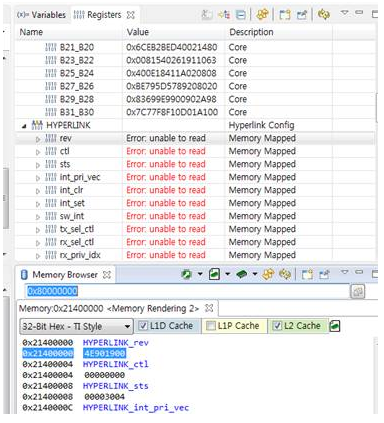Pin the Registers view
The width and height of the screenshot is (384, 423).
302,15
